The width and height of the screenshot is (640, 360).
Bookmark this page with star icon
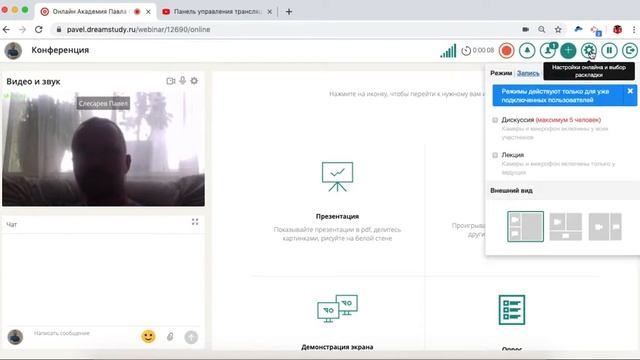pos(558,29)
